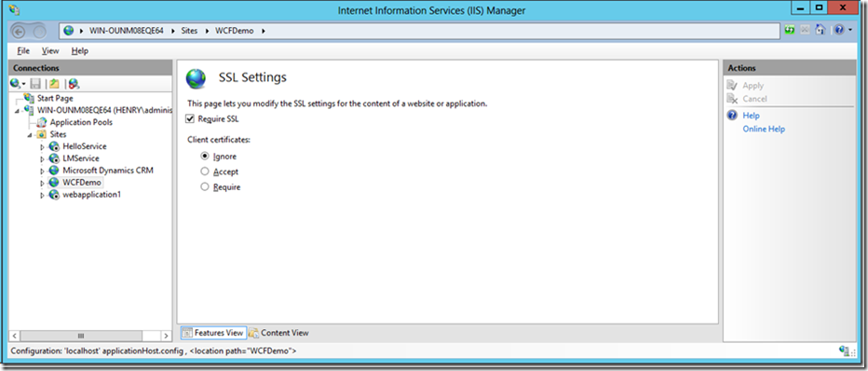
Task: Click the webapplication1 site globe icon
Action: tap(54, 195)
